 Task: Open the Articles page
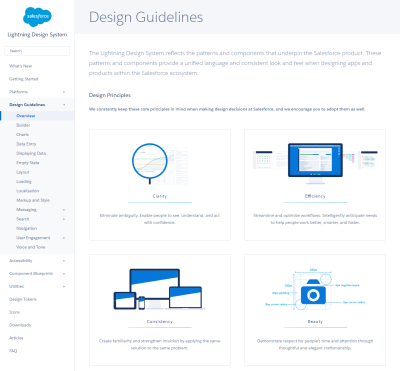tap(16, 338)
